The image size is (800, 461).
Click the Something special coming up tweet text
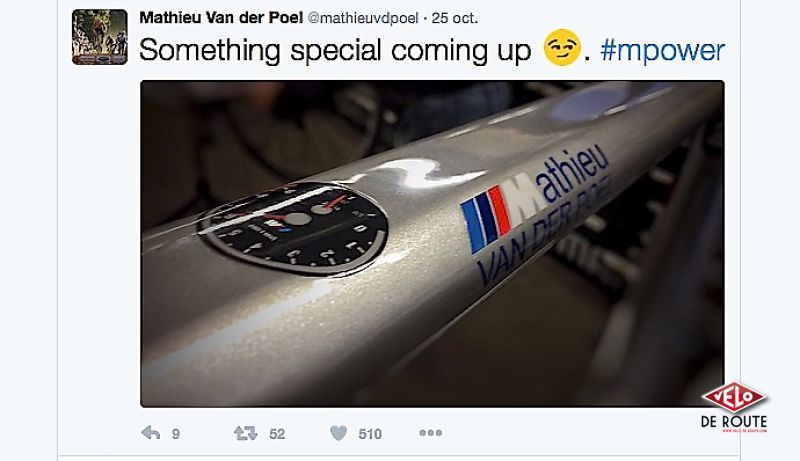click(x=335, y=50)
